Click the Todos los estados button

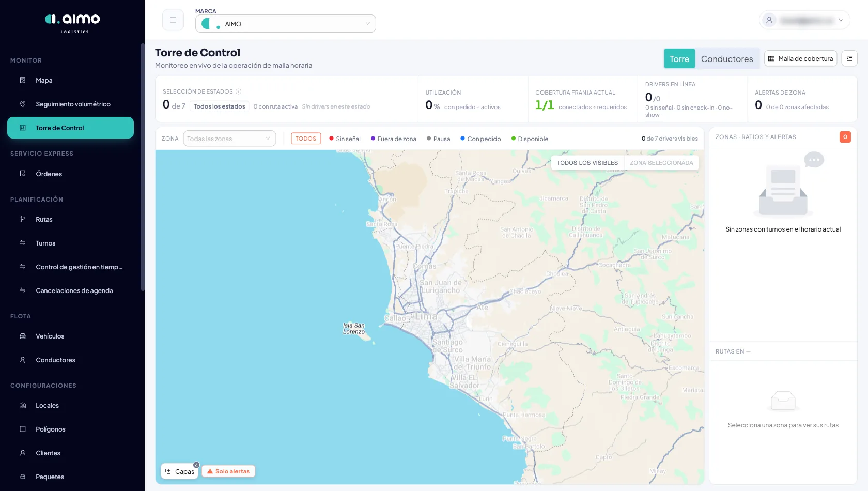[220, 106]
